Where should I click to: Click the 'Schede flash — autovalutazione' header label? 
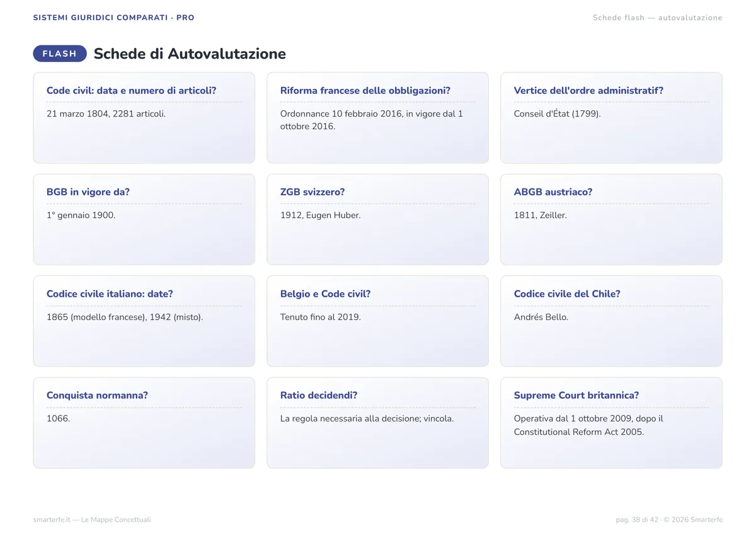coord(658,18)
